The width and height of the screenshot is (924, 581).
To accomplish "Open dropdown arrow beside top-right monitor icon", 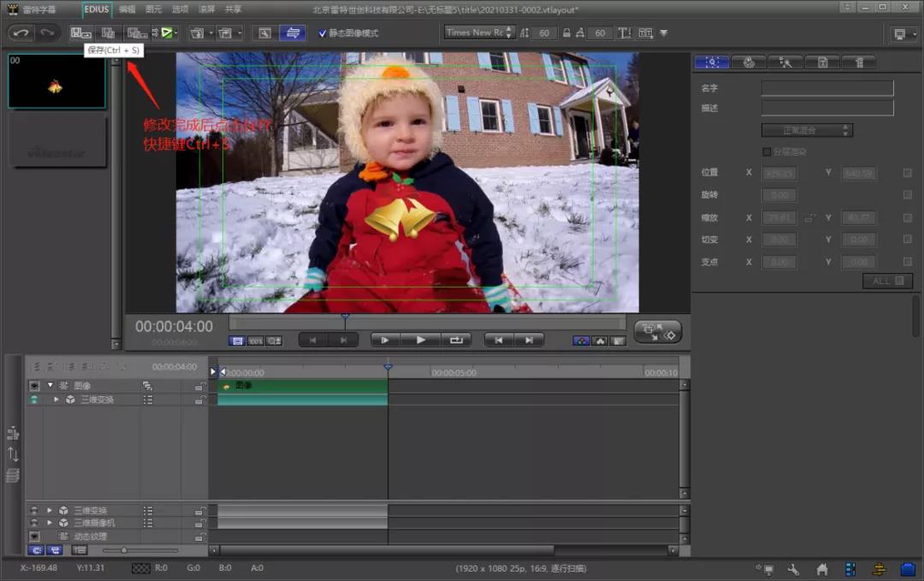I will click(x=915, y=33).
